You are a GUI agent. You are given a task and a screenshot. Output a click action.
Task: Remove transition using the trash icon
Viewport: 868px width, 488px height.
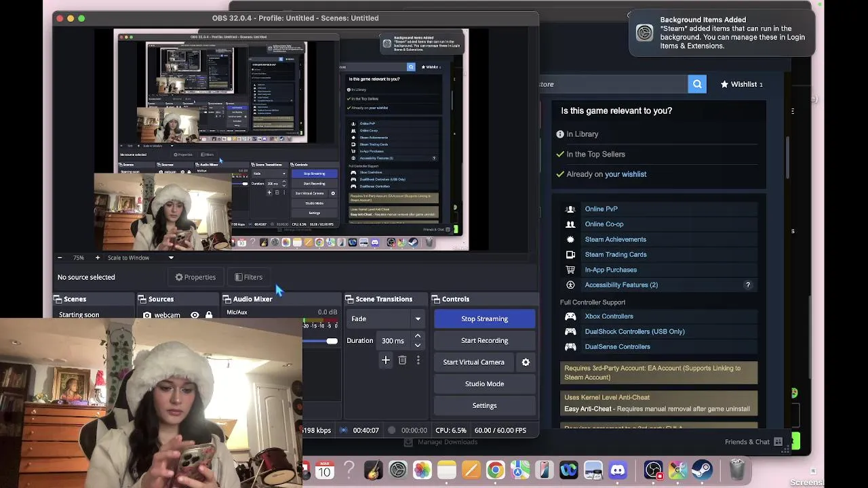point(402,361)
